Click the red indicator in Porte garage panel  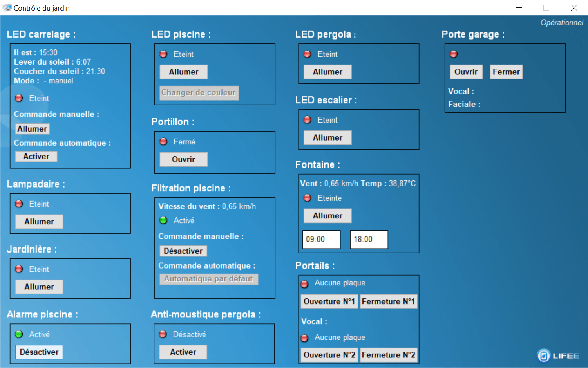tap(454, 54)
